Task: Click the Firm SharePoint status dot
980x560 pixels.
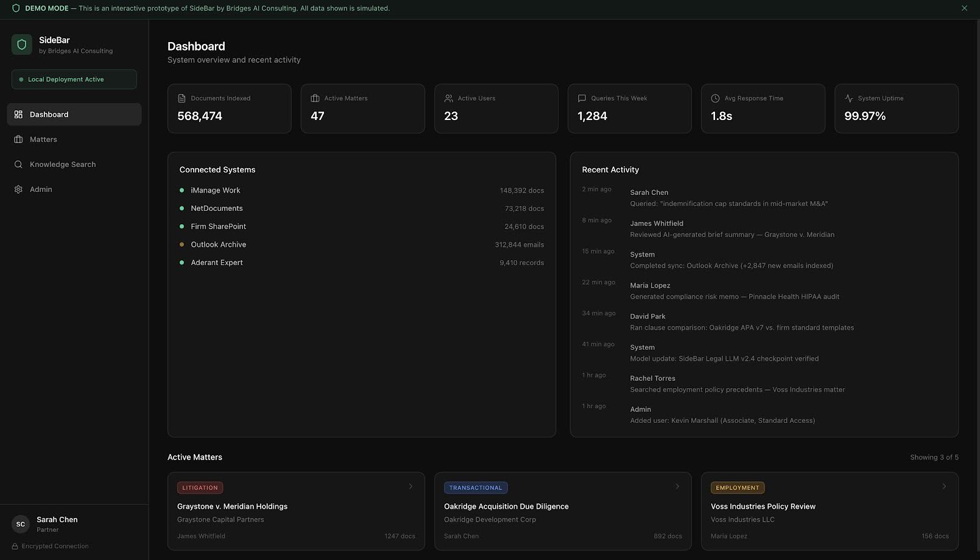Action: coord(182,226)
